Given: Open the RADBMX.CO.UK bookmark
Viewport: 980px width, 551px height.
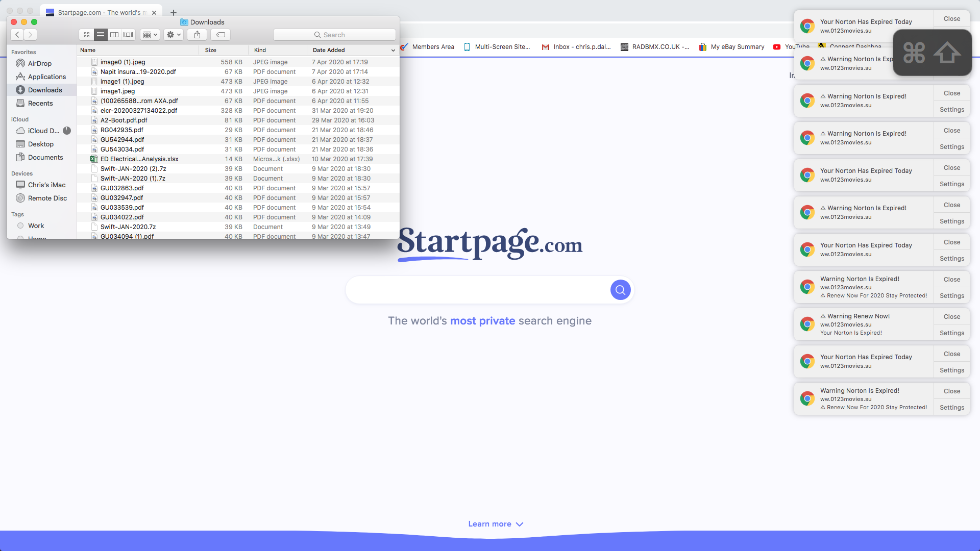Looking at the screenshot, I should point(655,47).
